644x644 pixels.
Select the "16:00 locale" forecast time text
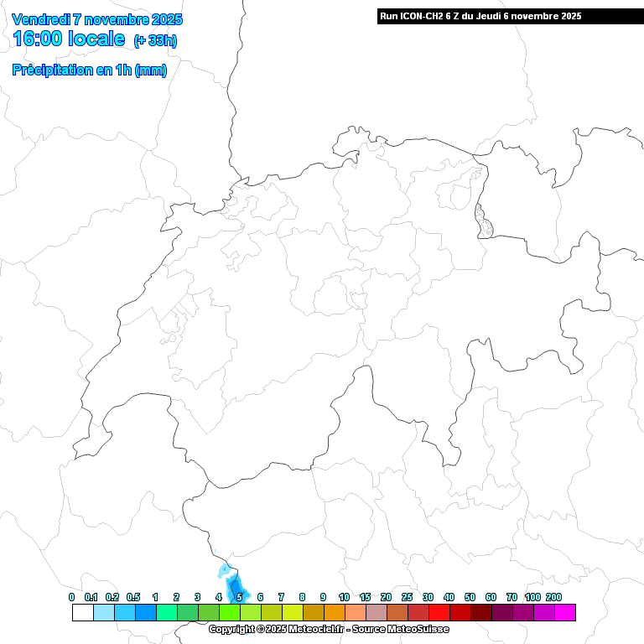coord(69,39)
